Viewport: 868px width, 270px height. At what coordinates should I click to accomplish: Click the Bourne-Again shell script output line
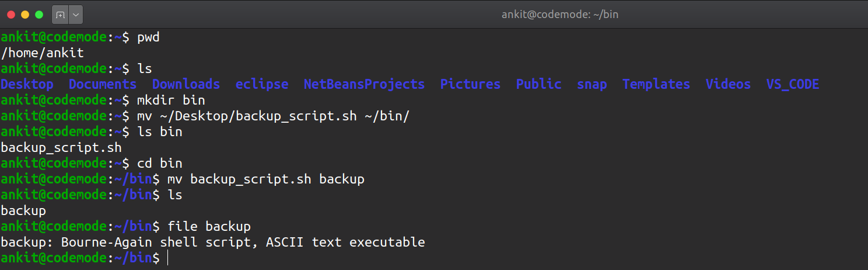(213, 242)
